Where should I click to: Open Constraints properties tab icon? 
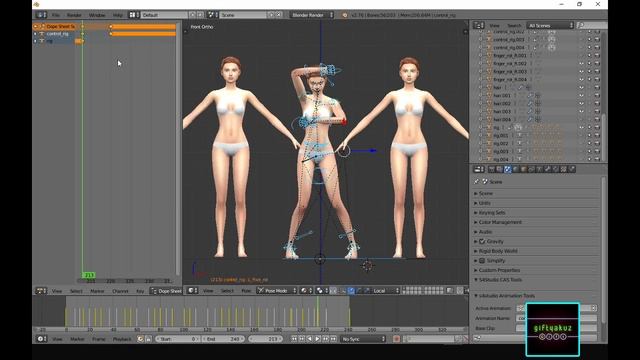pyautogui.click(x=531, y=169)
